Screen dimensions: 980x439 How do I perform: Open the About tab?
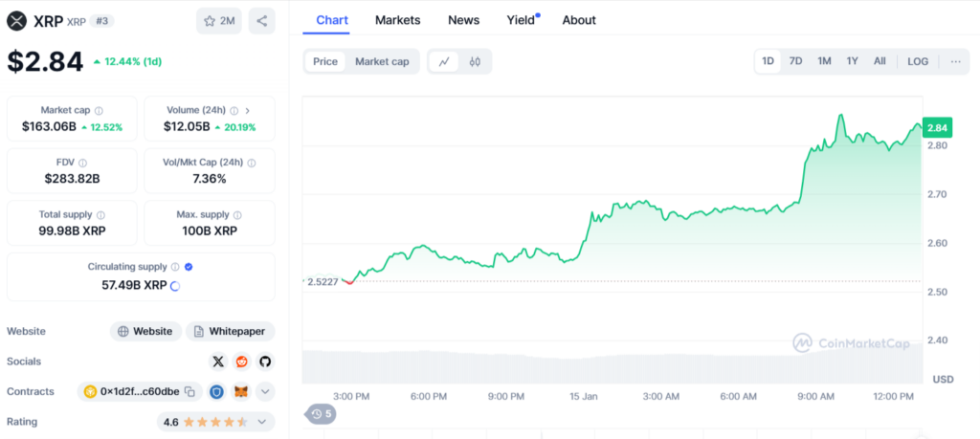(579, 20)
